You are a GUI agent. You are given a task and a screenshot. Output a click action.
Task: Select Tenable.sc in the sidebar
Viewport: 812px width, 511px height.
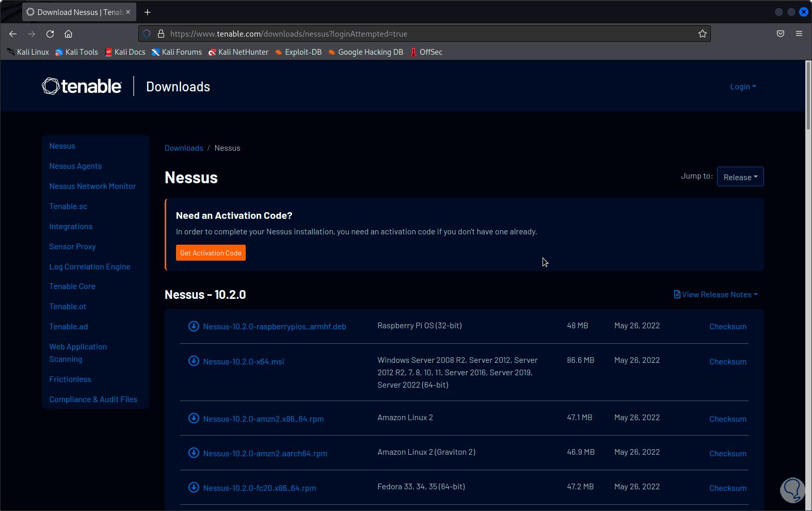point(68,206)
